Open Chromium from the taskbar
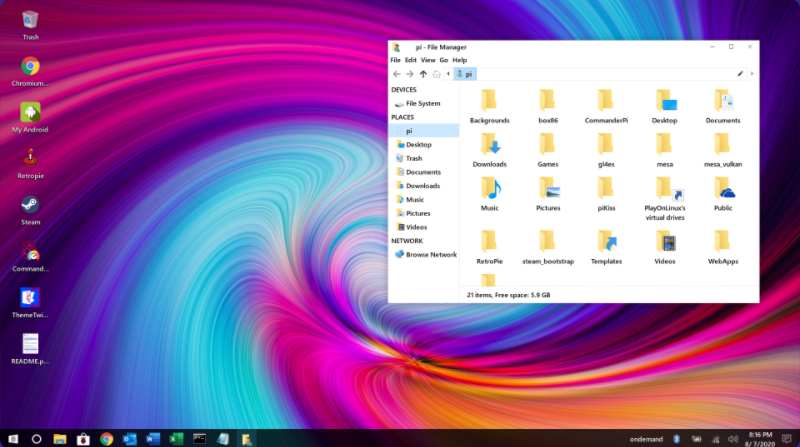Viewport: 800px width, 447px height. point(106,438)
